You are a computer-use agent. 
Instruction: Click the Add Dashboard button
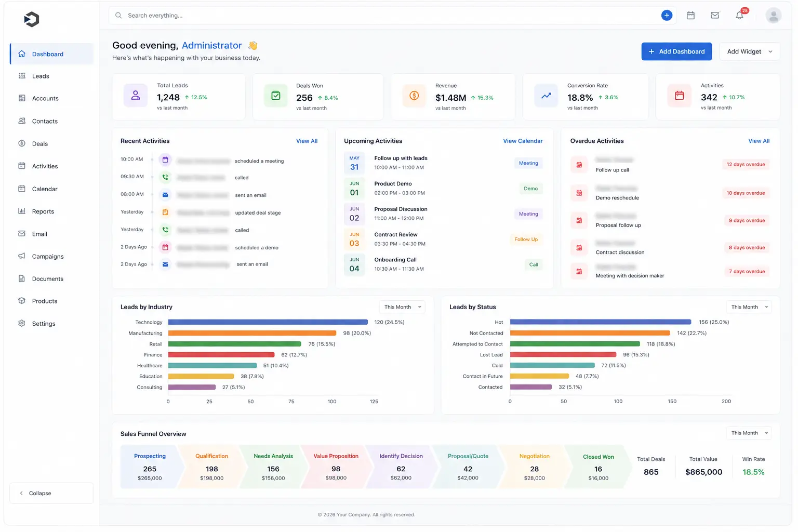coord(676,51)
